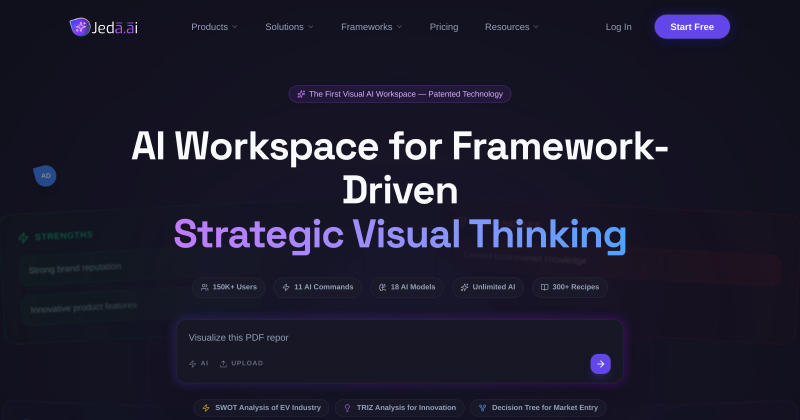
Task: Expand the Frameworks chevron arrow
Action: pos(399,27)
